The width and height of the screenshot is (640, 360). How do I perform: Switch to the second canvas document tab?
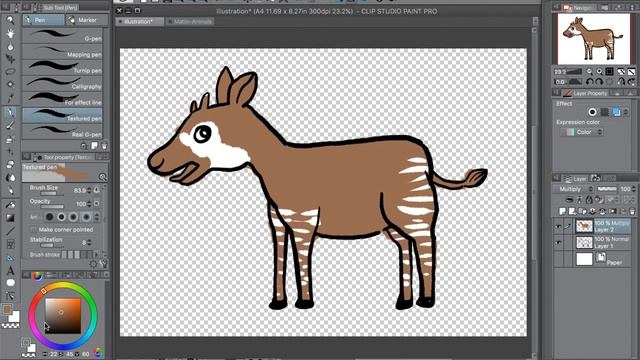coord(190,22)
